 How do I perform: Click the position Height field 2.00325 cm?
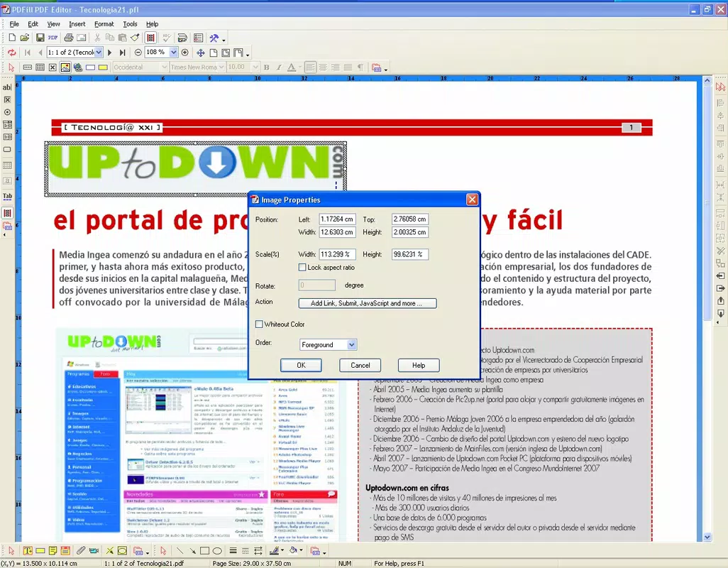(410, 231)
